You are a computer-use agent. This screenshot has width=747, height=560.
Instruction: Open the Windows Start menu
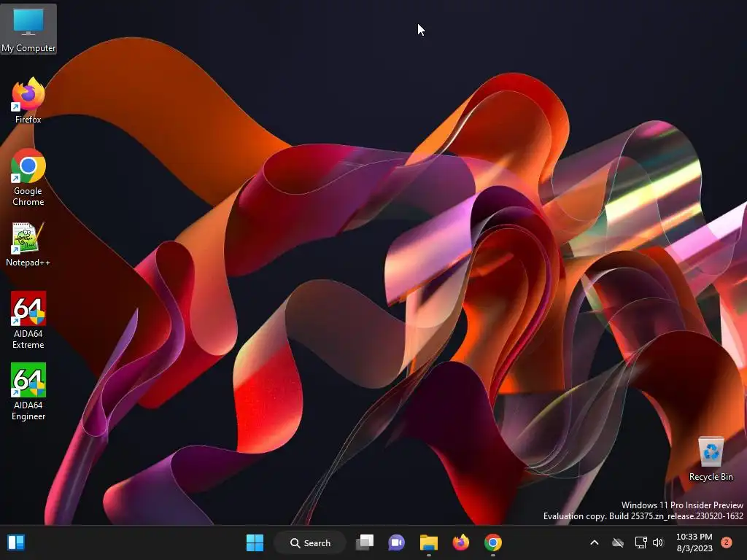coord(255,542)
